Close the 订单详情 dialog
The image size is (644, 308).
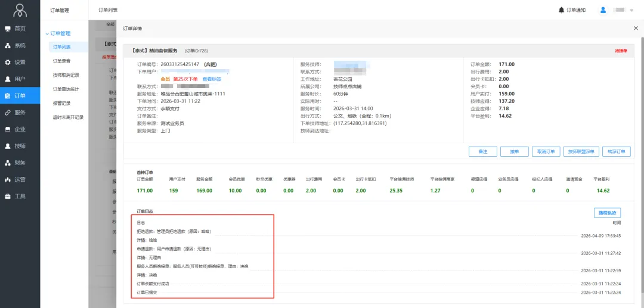(x=636, y=28)
